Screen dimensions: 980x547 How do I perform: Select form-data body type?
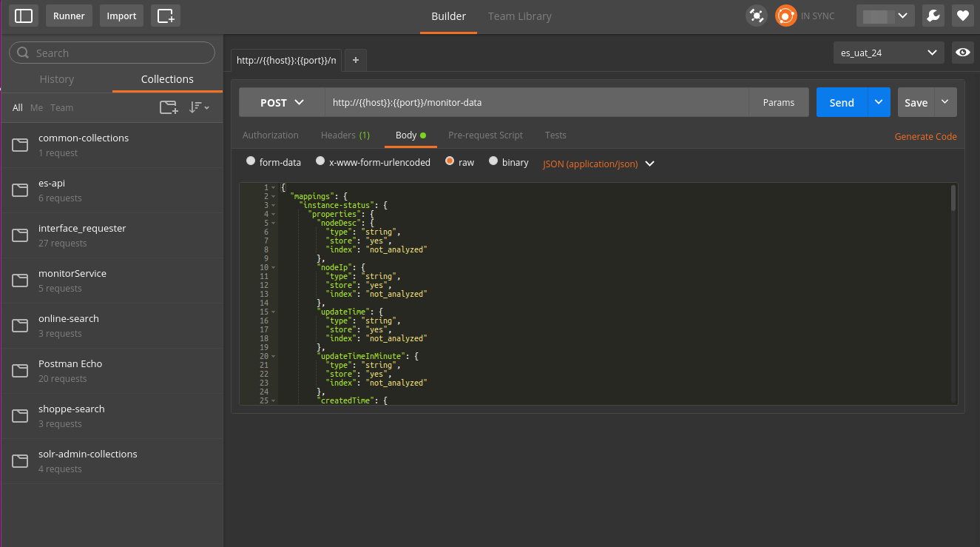point(251,161)
